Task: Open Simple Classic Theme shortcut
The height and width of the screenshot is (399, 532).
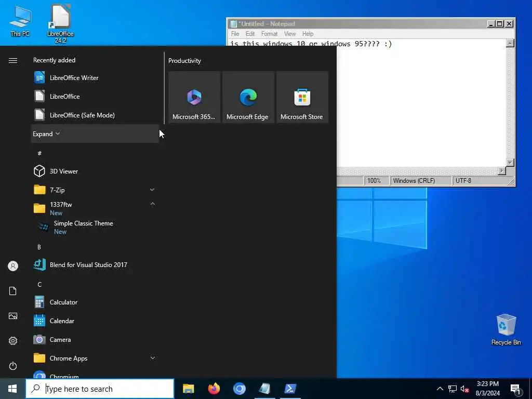Action: coord(95,227)
